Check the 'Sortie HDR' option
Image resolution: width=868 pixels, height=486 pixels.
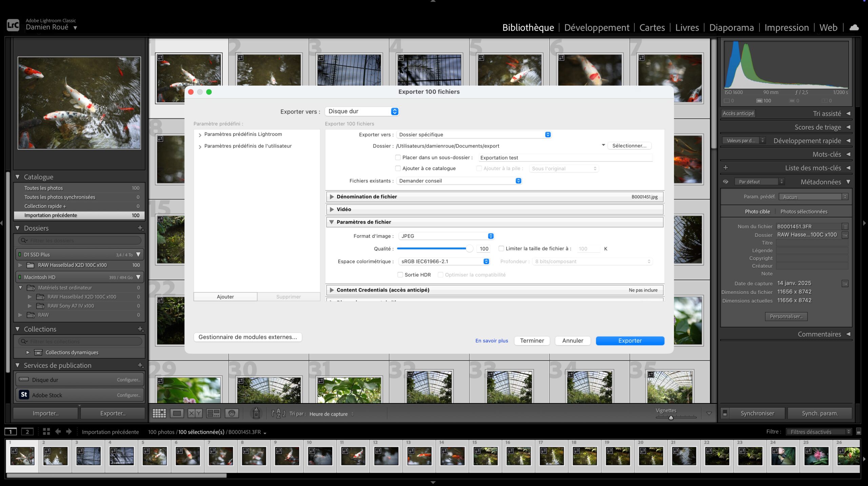400,275
